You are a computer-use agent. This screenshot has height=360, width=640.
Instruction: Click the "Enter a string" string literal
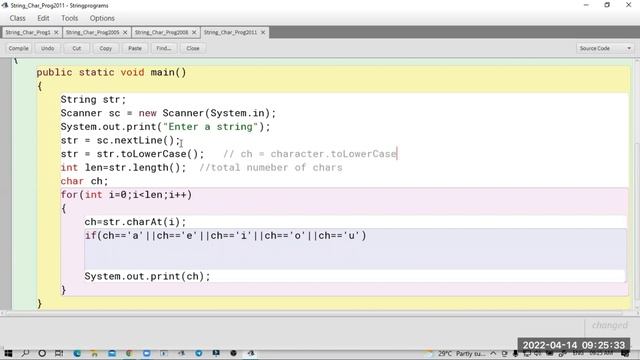[x=211, y=127]
